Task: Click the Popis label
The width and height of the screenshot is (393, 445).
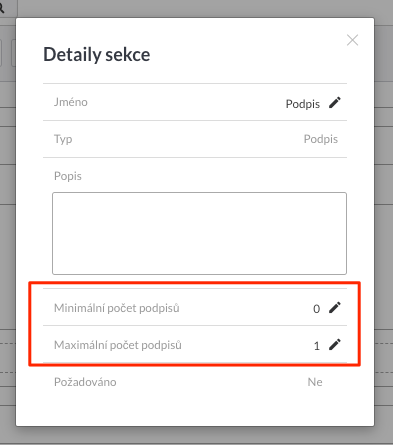Action: pos(68,176)
